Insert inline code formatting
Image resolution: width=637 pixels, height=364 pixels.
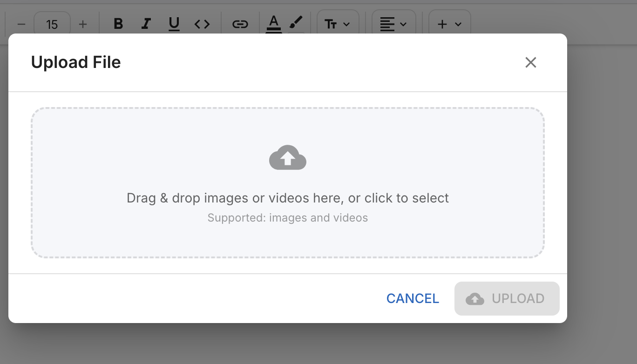click(x=202, y=24)
